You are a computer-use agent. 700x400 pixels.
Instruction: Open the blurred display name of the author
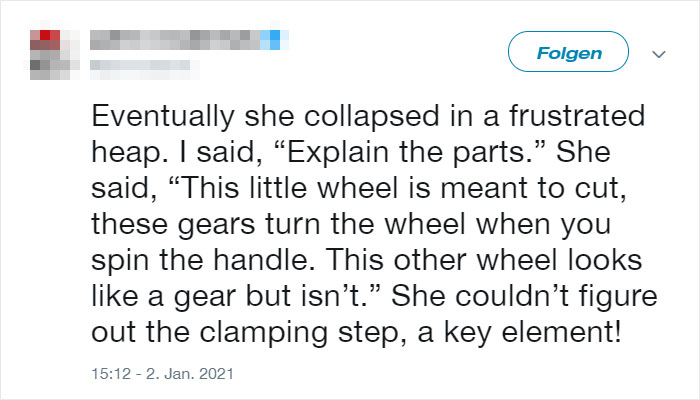pos(175,40)
